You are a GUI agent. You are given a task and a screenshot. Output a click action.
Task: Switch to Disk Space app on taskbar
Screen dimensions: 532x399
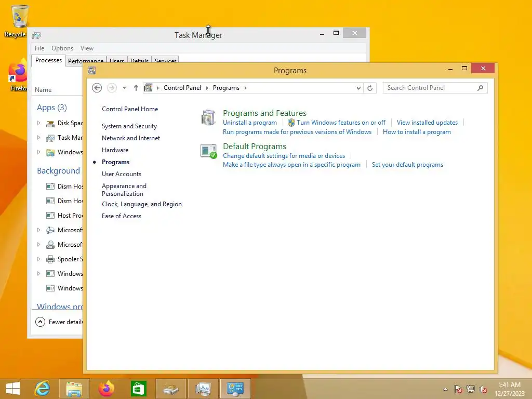pyautogui.click(x=170, y=389)
